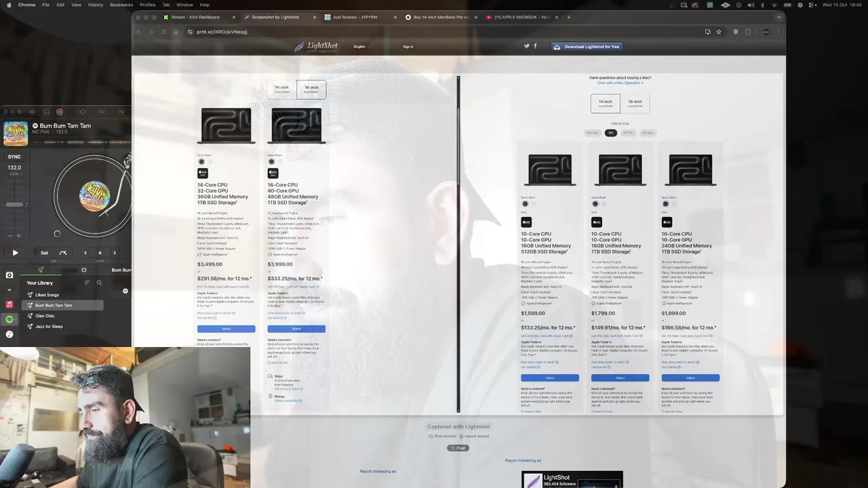Select the Apple Music source icon

[9, 304]
